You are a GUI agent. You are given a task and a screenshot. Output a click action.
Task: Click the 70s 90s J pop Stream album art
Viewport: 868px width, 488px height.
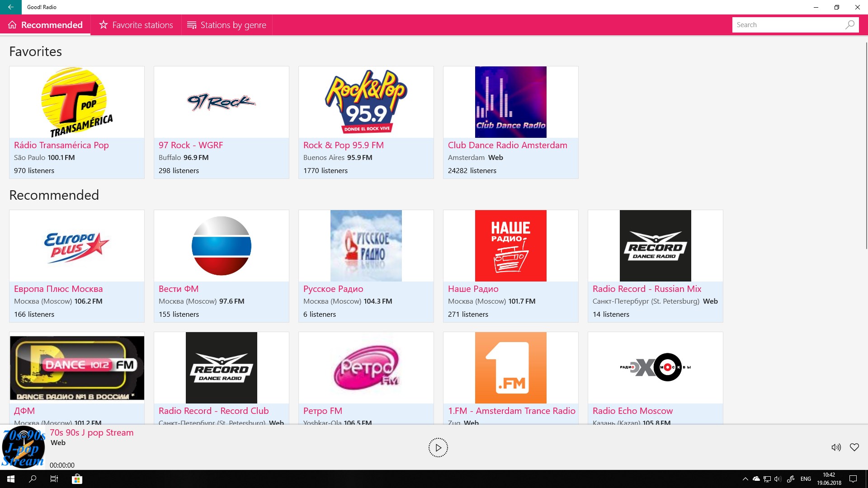coord(23,447)
